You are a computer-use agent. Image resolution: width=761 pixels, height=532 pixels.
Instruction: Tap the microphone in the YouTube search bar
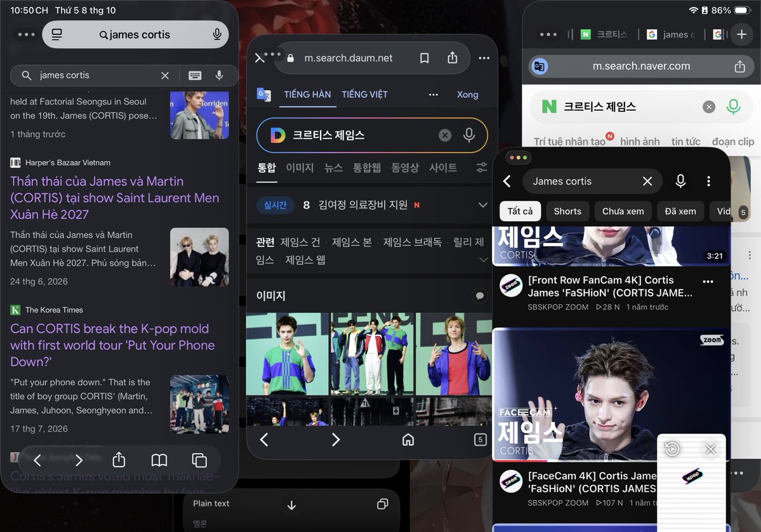pos(680,181)
